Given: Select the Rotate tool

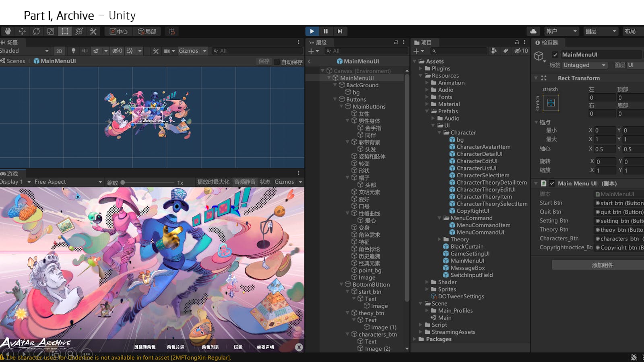Looking at the screenshot, I should 37,31.
